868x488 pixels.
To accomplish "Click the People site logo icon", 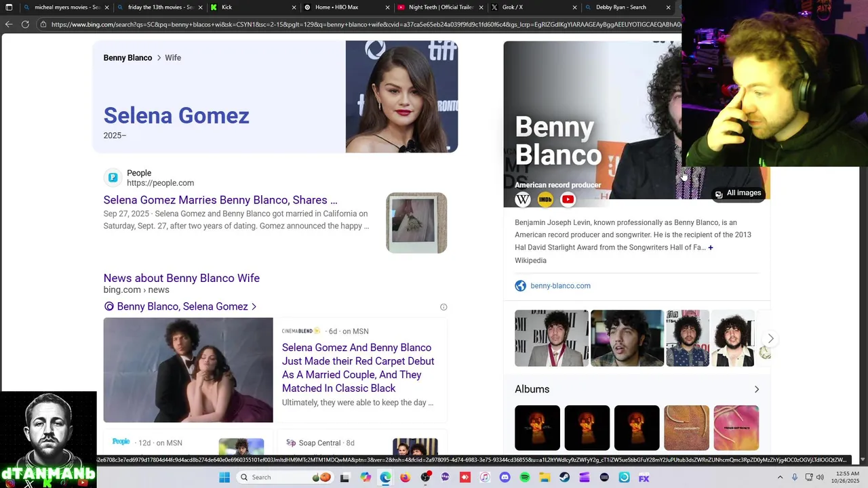I will point(113,178).
